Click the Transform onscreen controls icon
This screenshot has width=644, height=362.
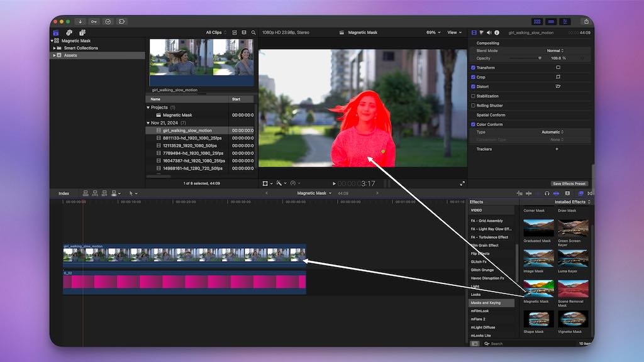click(558, 67)
